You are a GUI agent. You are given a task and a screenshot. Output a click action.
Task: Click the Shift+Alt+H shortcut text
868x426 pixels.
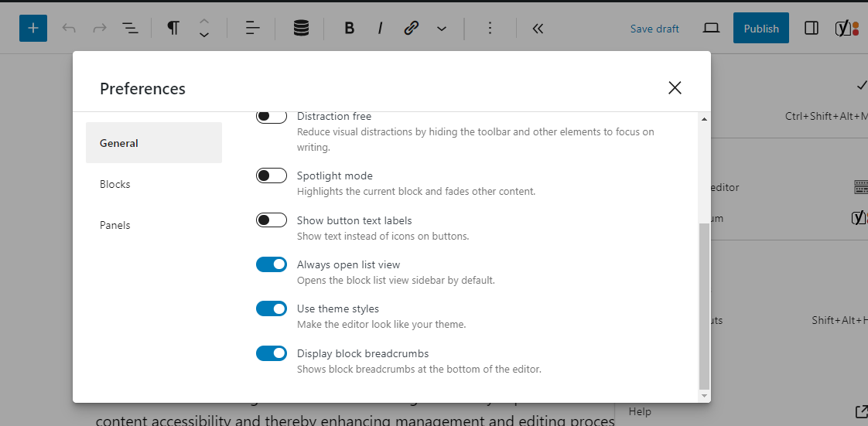click(x=839, y=320)
